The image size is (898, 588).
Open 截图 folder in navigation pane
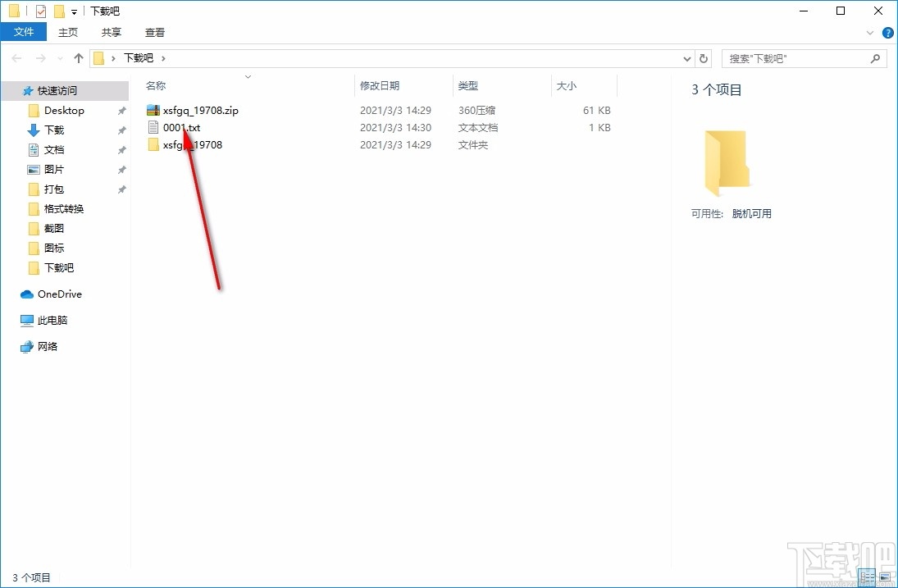(54, 229)
